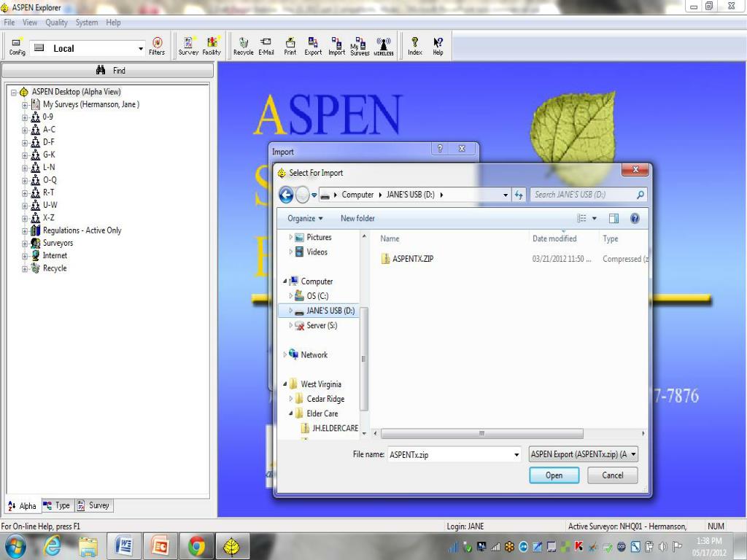Click the File name input field
747x560 pixels.
coord(450,455)
